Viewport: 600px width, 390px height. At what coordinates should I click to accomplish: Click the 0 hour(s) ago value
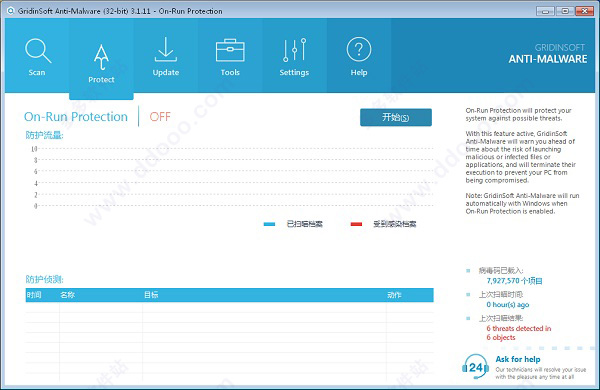tap(508, 305)
